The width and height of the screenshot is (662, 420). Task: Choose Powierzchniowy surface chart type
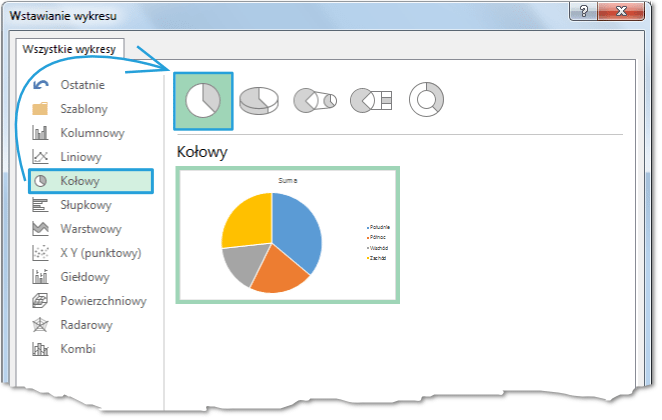(103, 301)
